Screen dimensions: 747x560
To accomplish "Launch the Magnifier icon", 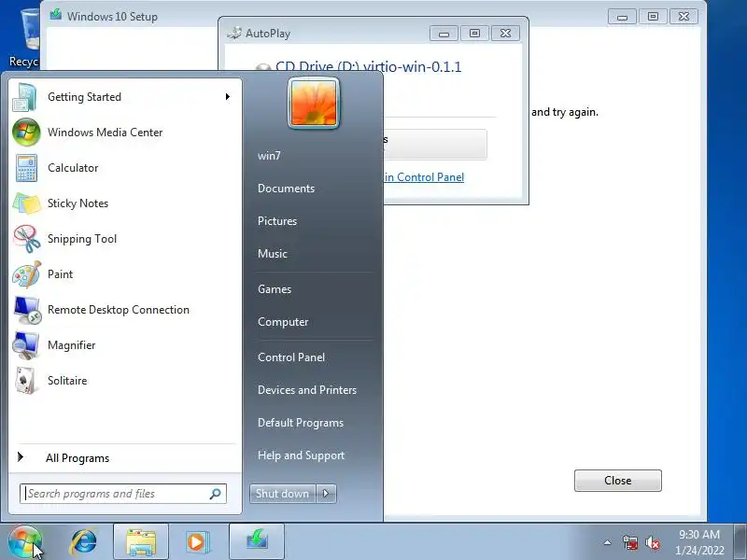I will (26, 345).
